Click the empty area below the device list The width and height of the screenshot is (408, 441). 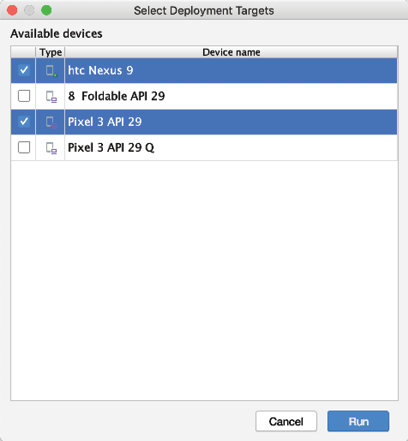click(204, 280)
